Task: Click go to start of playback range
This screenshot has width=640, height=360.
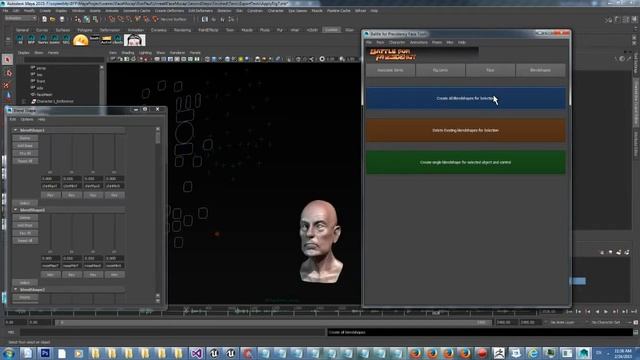Action: (570, 312)
